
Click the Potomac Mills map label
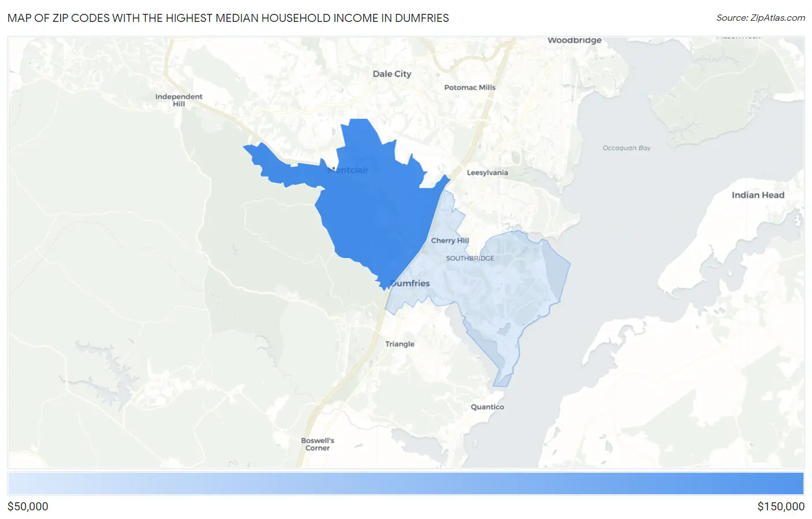tap(470, 88)
